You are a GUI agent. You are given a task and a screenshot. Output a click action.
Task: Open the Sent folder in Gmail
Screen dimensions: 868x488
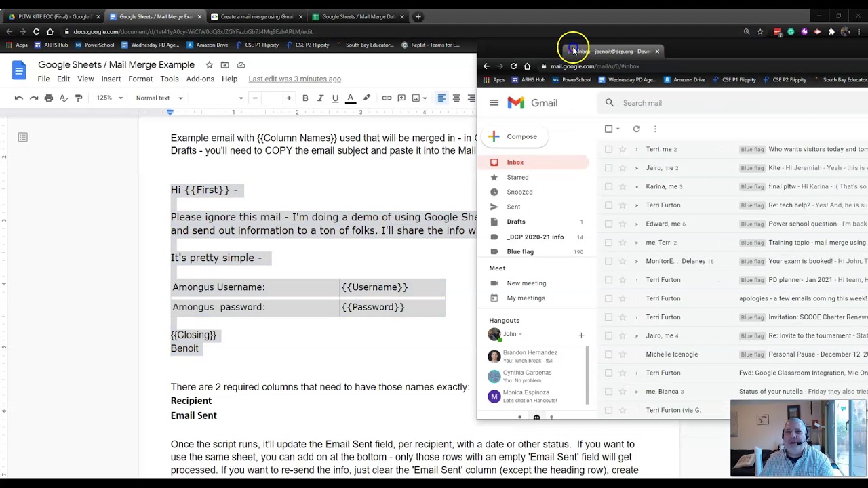(x=513, y=207)
